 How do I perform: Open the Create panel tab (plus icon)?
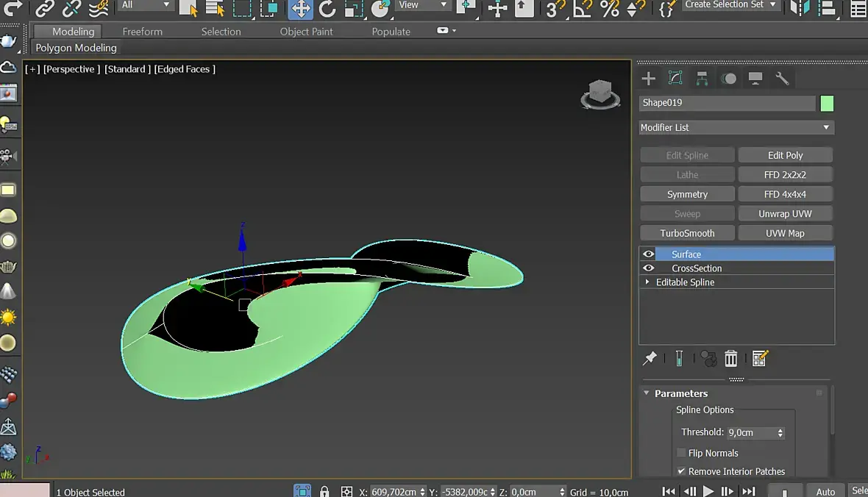click(x=648, y=79)
